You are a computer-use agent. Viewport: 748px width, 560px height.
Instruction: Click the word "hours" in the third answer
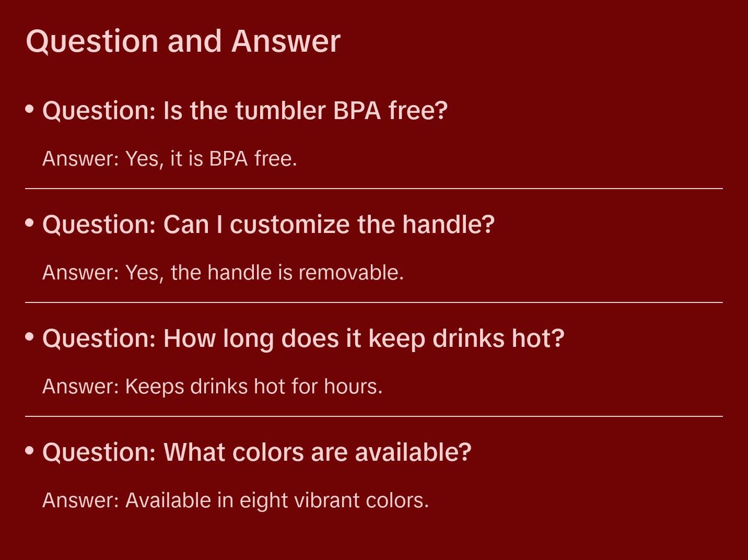tap(351, 387)
